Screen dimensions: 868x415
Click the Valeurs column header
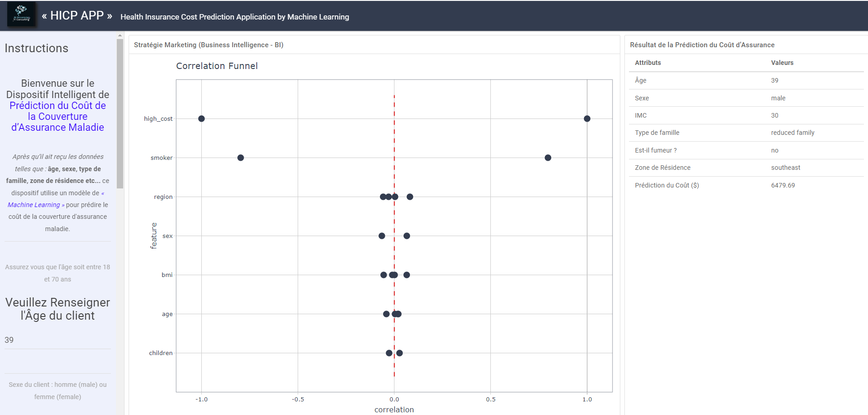tap(782, 63)
